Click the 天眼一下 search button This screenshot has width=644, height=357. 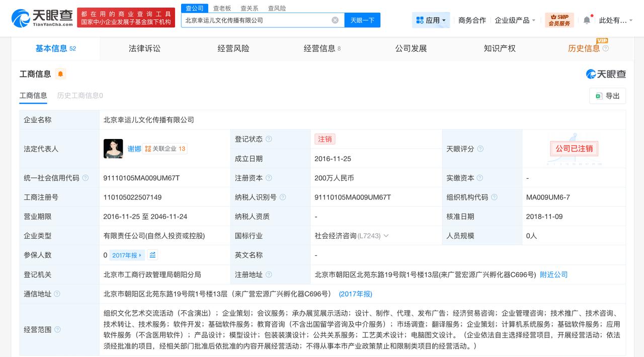tap(362, 20)
